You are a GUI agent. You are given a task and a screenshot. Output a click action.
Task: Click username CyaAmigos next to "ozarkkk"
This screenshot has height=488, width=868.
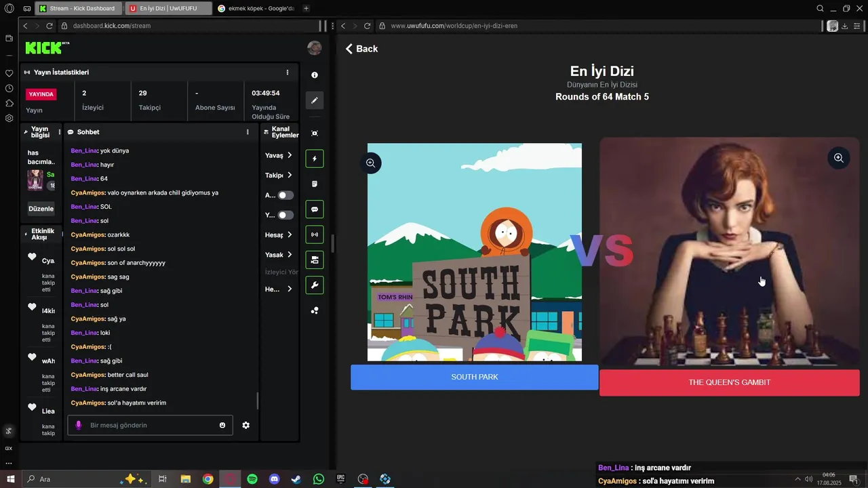tap(87, 235)
